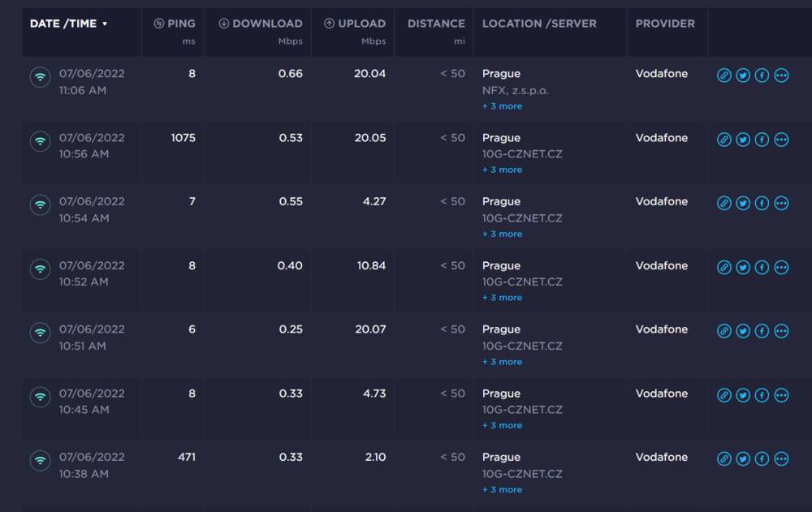Copy link icon for the 11:06 AM result
Image resolution: width=812 pixels, height=512 pixels.
723,75
